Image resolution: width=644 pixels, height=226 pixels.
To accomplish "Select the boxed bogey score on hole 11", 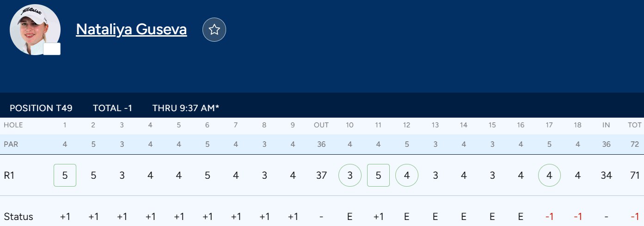I will [378, 176].
